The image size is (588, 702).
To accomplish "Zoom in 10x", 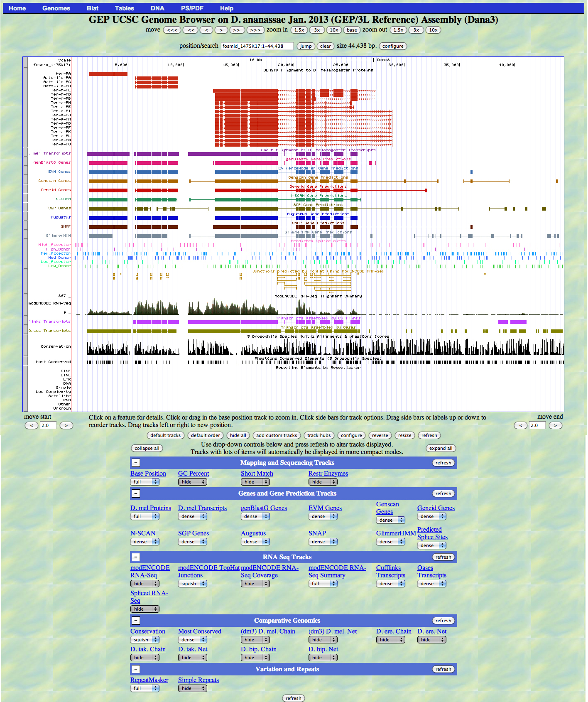I will click(334, 30).
